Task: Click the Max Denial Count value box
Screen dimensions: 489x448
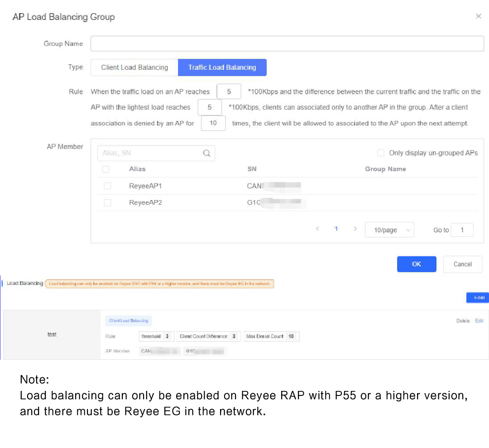Action: [271, 336]
